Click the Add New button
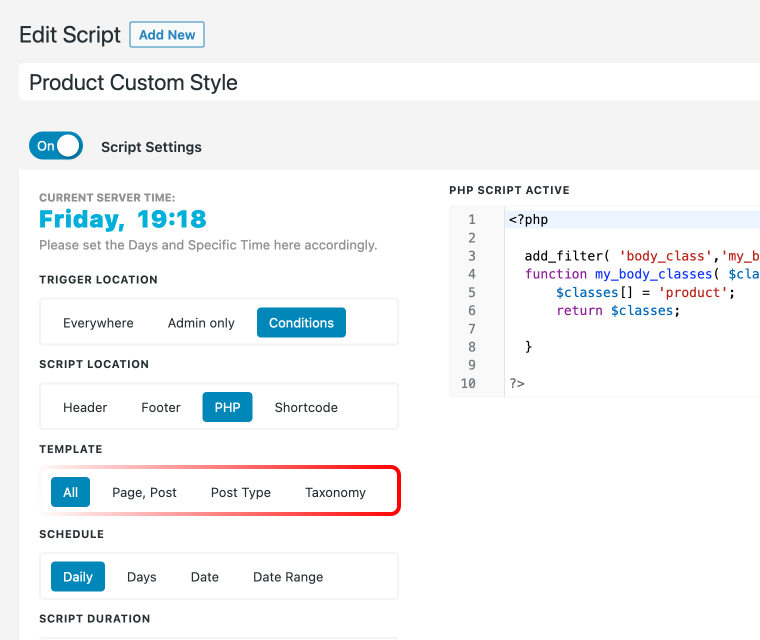Screen dimensions: 760x640 click(167, 34)
